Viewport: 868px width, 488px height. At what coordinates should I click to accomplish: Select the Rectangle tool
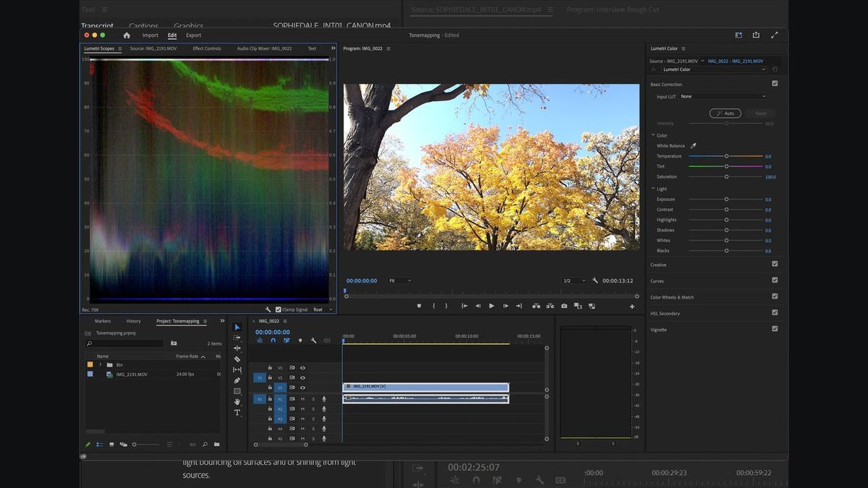tap(237, 391)
